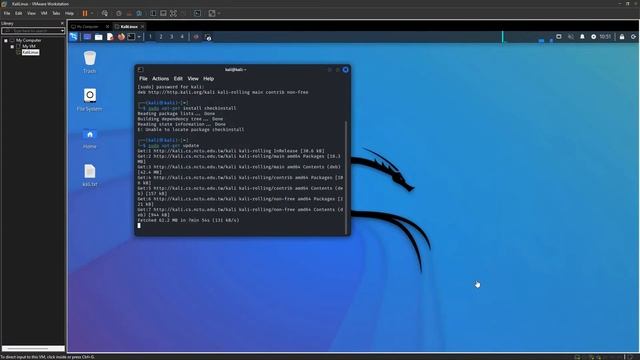The width and height of the screenshot is (640, 360).
Task: Click the show desktop icon in Kali panel
Action: point(87,37)
